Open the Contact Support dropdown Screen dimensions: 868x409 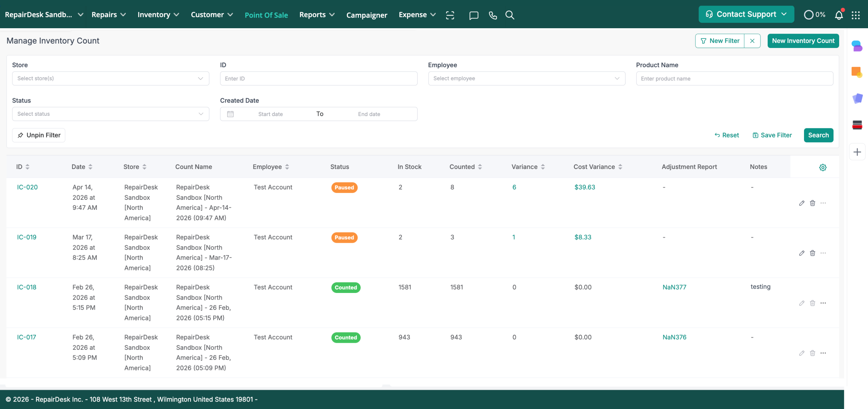click(746, 14)
